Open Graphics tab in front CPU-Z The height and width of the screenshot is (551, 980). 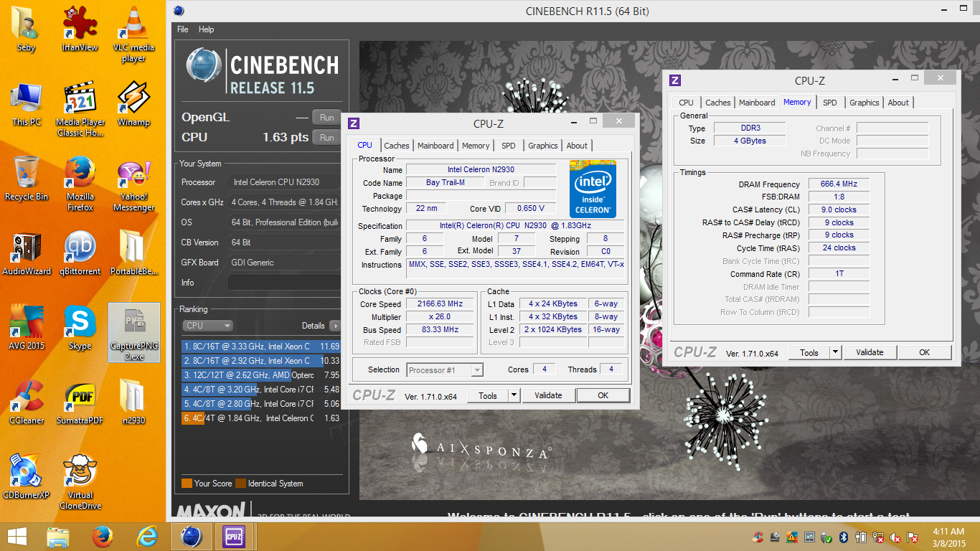tap(543, 146)
